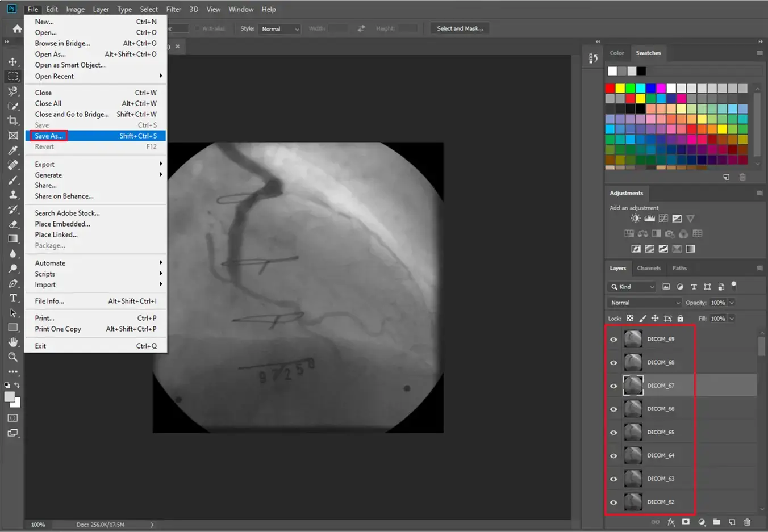Open the Opacity dropdown arrow
This screenshot has width=768, height=532.
[732, 303]
